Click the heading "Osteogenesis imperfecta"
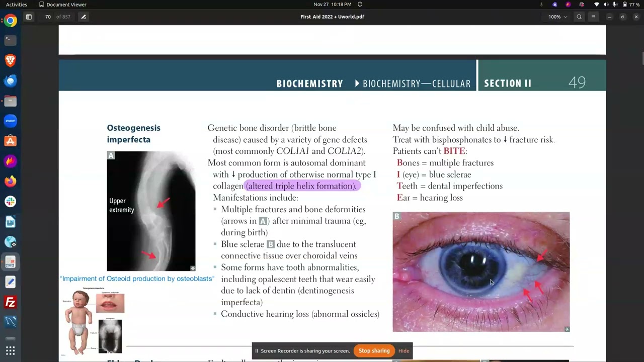This screenshot has height=362, width=644. (x=133, y=134)
